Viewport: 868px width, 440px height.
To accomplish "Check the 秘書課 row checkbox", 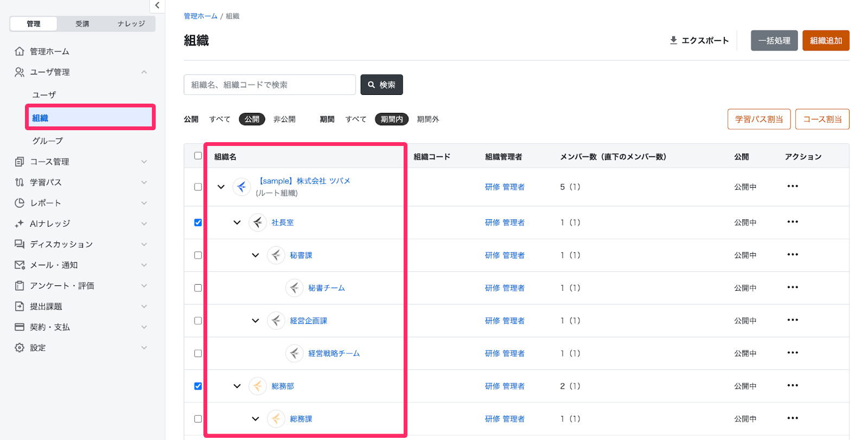I will [198, 255].
